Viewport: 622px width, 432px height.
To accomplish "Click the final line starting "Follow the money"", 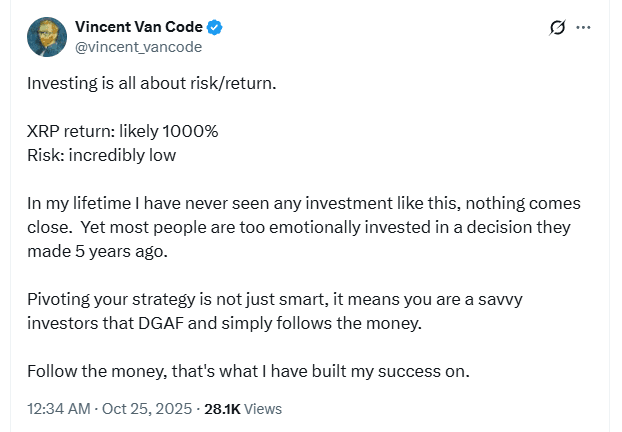I will click(x=247, y=372).
